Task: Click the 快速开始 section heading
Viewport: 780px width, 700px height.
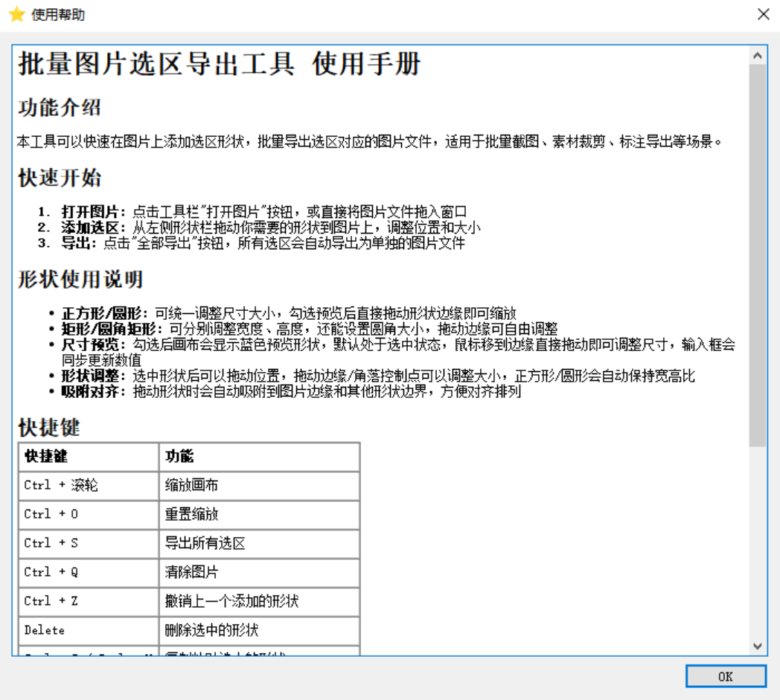Action: pyautogui.click(x=60, y=178)
